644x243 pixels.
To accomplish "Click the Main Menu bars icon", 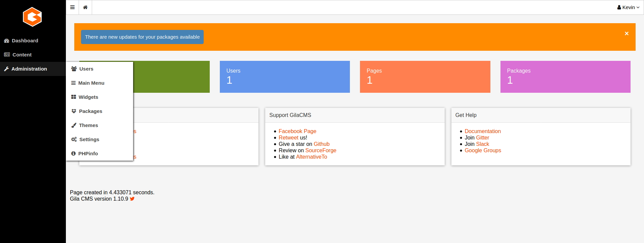I will [73, 83].
